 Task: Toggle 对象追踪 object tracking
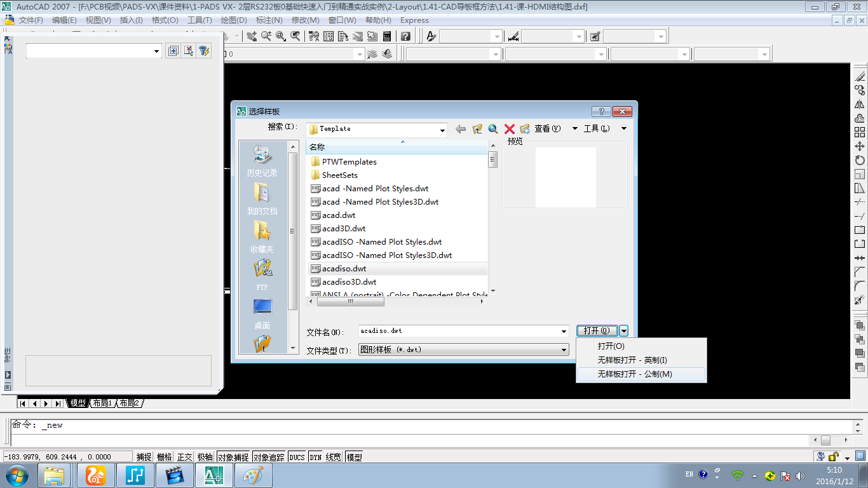[269, 457]
